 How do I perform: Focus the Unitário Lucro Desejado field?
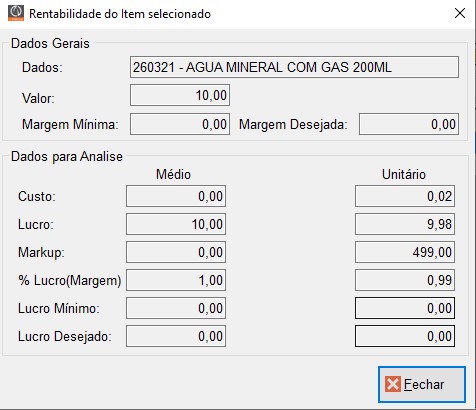click(405, 336)
